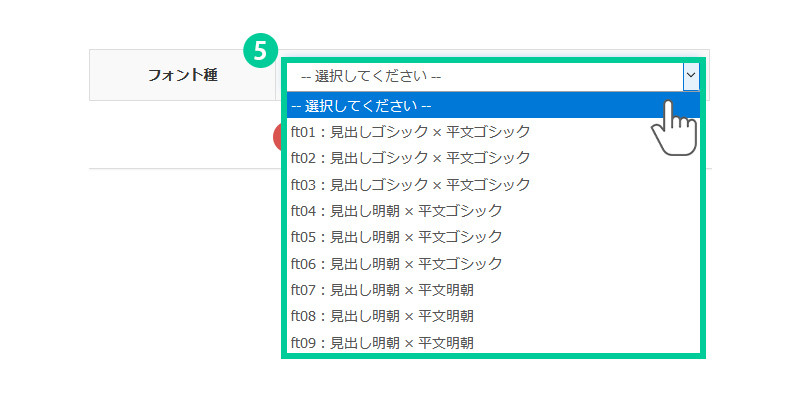Choose ft04 見出し明朝 × 平文ゴシック
This screenshot has width=800, height=410.
(x=396, y=210)
